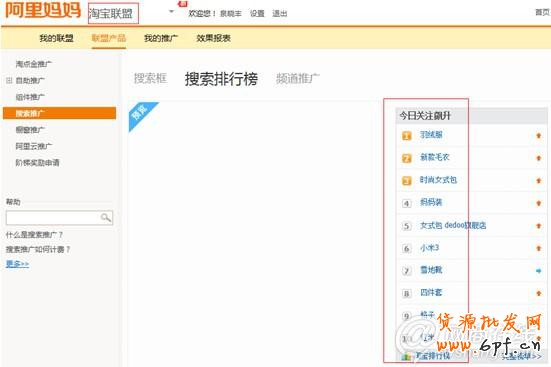Click the 阿里妈妈 logo

tap(43, 10)
